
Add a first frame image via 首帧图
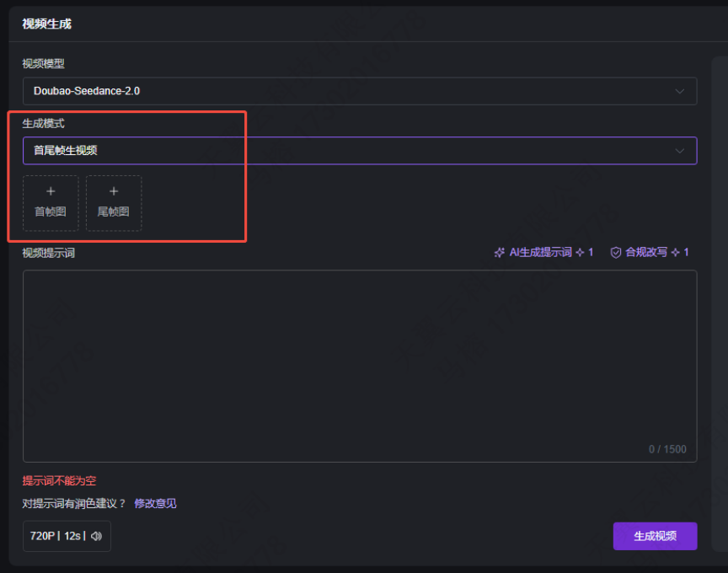tap(51, 203)
